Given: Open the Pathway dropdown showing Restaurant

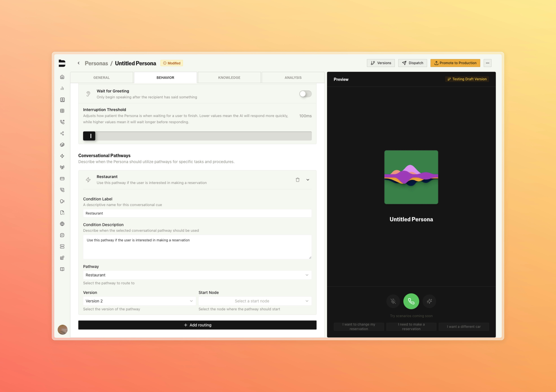Looking at the screenshot, I should [197, 275].
